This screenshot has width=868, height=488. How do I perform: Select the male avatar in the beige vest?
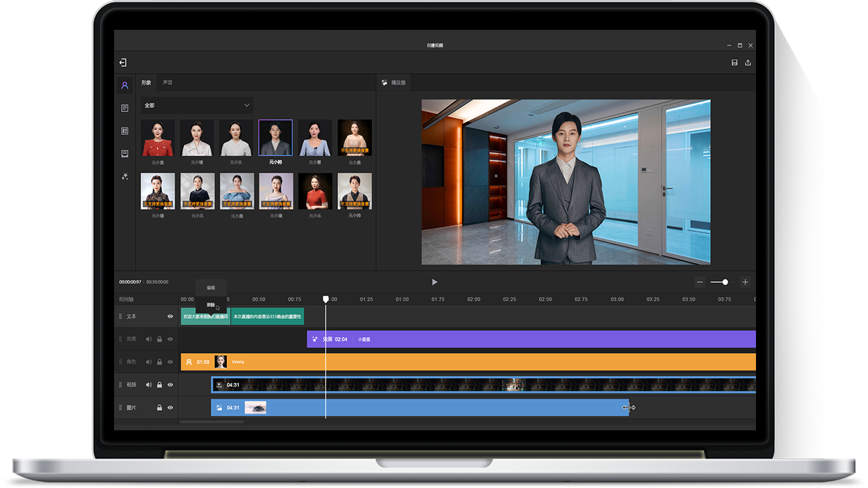pos(355,191)
